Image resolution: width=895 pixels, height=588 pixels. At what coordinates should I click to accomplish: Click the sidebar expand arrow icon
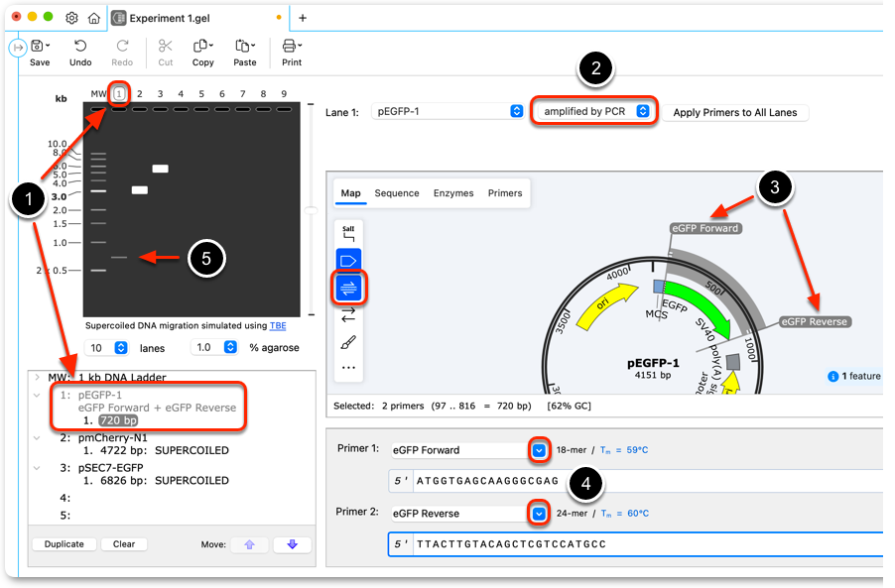(18, 48)
